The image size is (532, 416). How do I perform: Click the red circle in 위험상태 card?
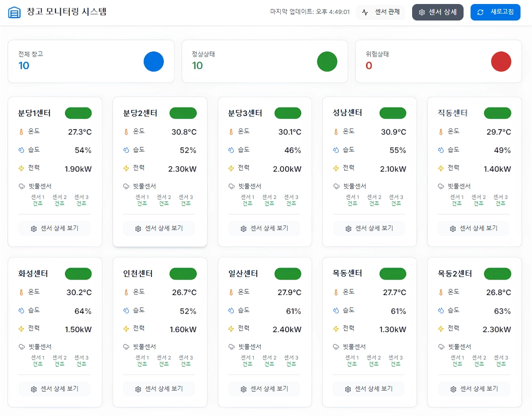[501, 61]
